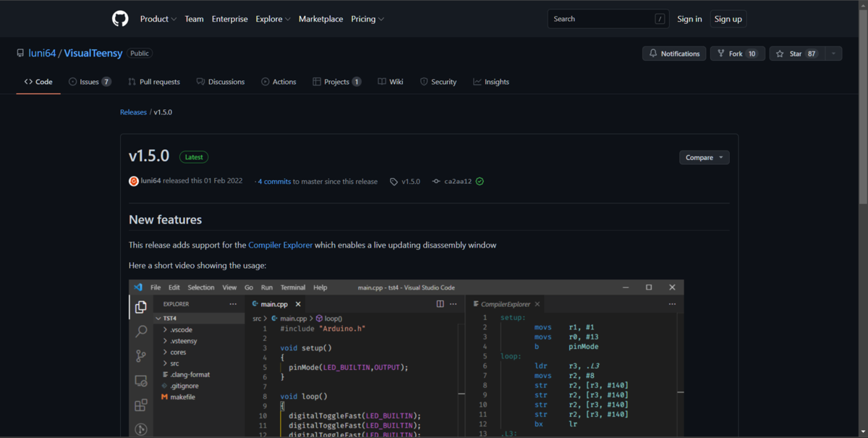
Task: Expand the Explore dropdown menu
Action: click(273, 19)
